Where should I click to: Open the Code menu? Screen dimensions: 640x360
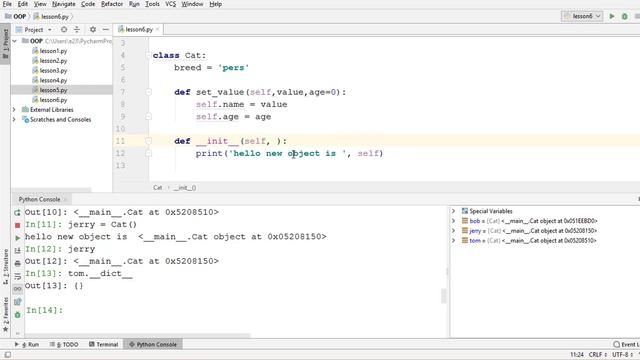88,4
